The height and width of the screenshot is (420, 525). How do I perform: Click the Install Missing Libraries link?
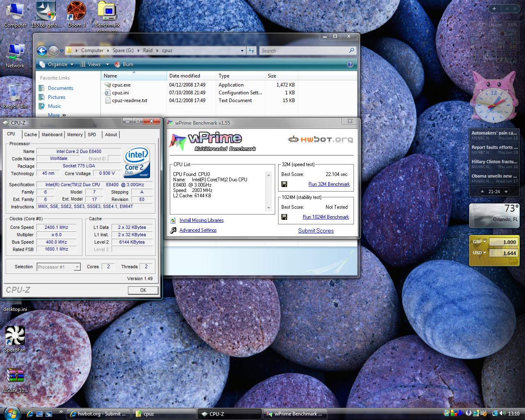pyautogui.click(x=201, y=220)
